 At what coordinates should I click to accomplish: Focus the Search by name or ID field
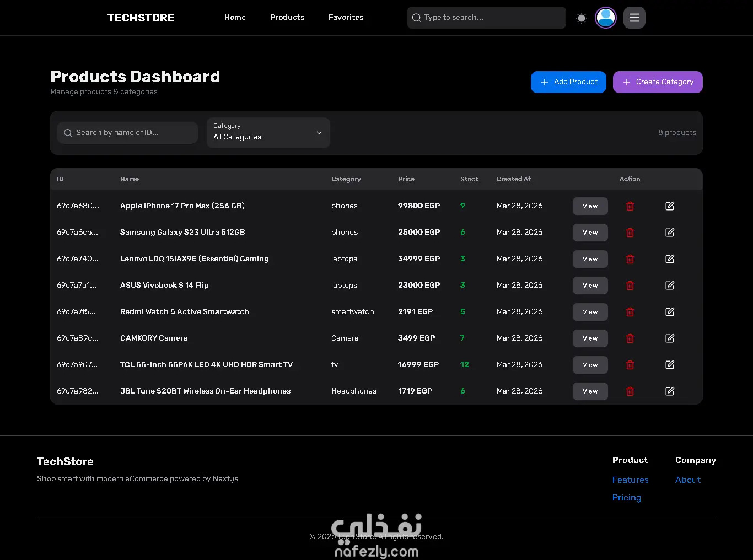(x=127, y=133)
